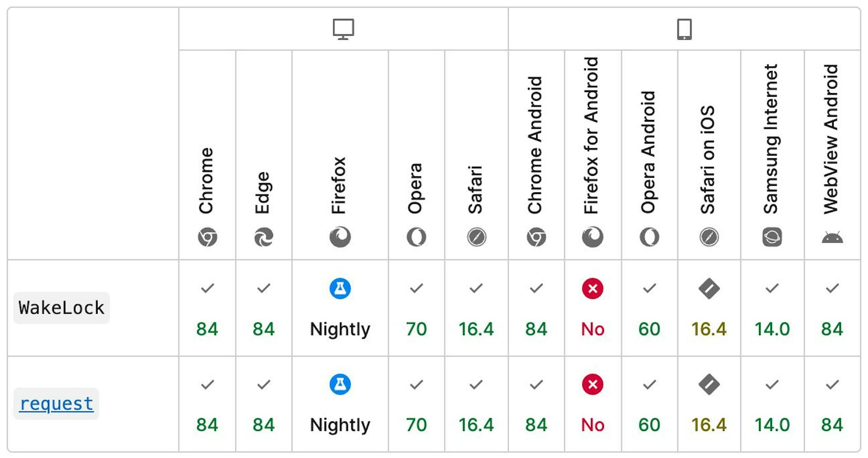Screen dimensions: 868x458
Task: Click the desktop platform monitor icon
Action: pos(343,29)
